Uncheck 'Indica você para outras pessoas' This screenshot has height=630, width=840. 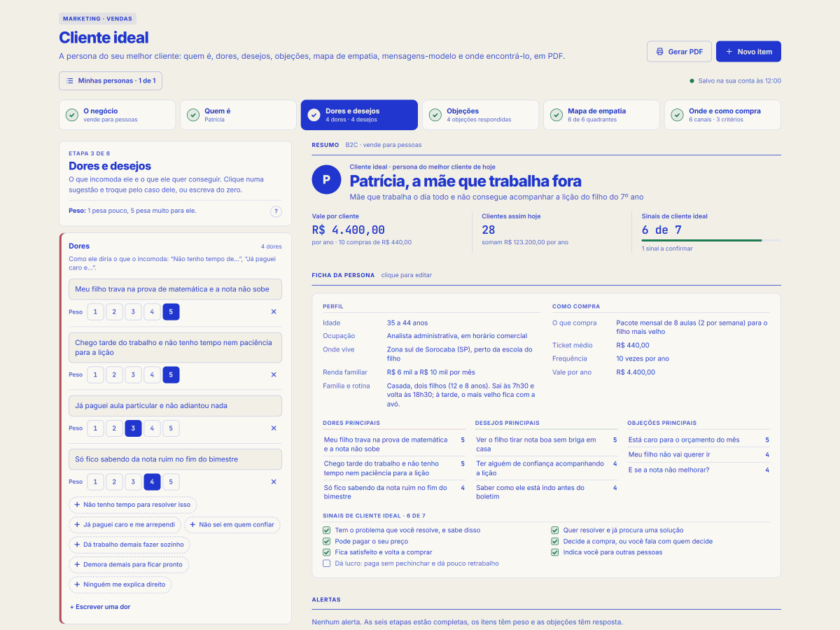(x=555, y=552)
